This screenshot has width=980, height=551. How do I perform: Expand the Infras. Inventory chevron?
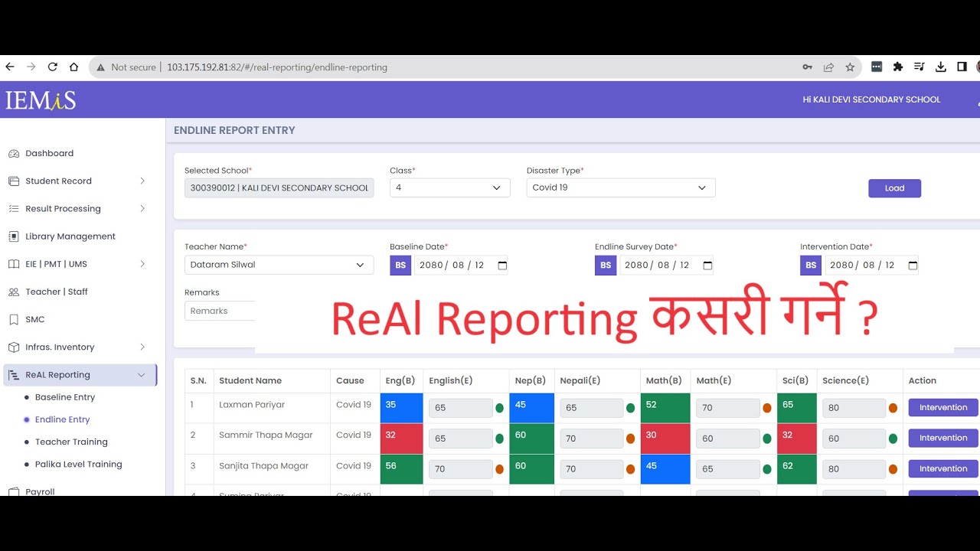click(x=142, y=347)
